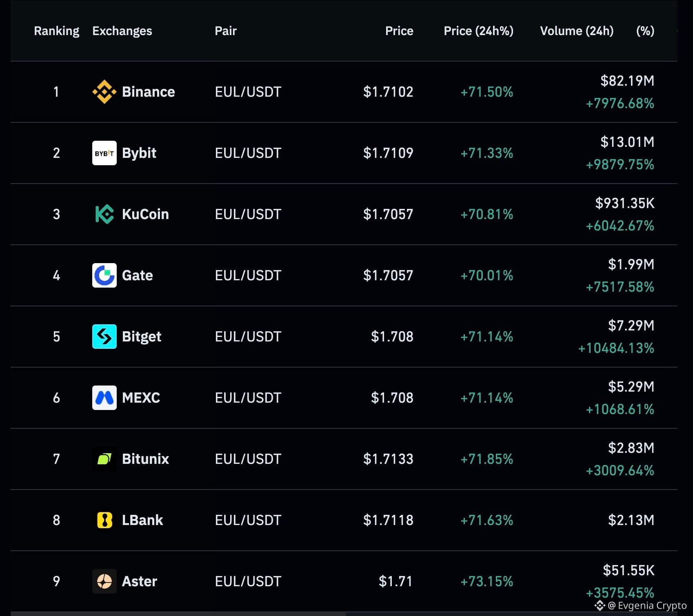Open the KuCoin logo icon
This screenshot has height=616, width=693.
[104, 214]
